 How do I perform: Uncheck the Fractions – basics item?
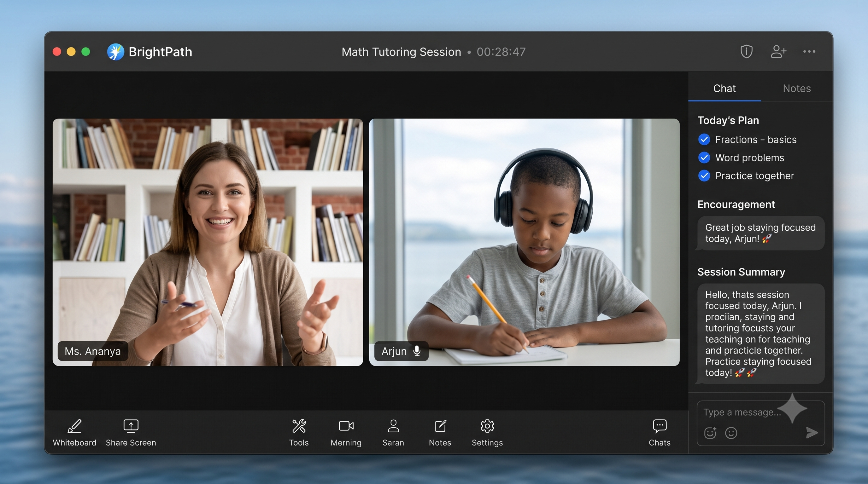click(x=704, y=139)
